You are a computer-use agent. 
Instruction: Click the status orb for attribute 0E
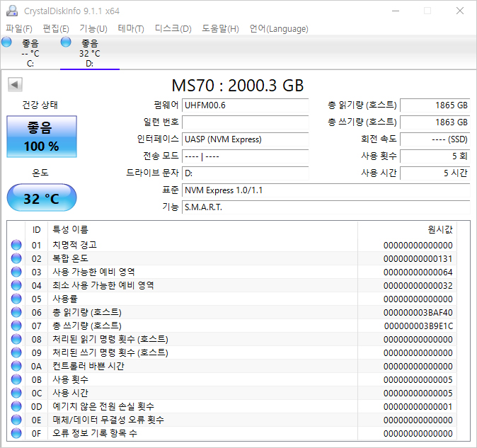tap(16, 420)
